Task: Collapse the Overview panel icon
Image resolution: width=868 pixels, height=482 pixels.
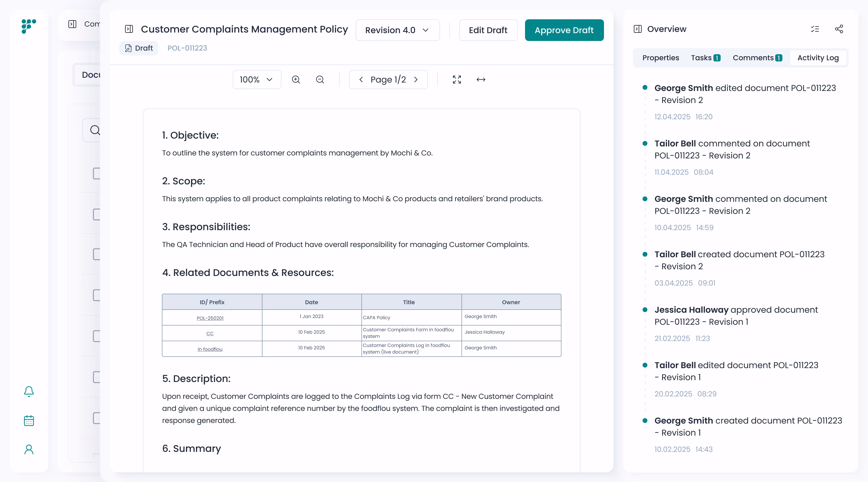Action: click(637, 29)
